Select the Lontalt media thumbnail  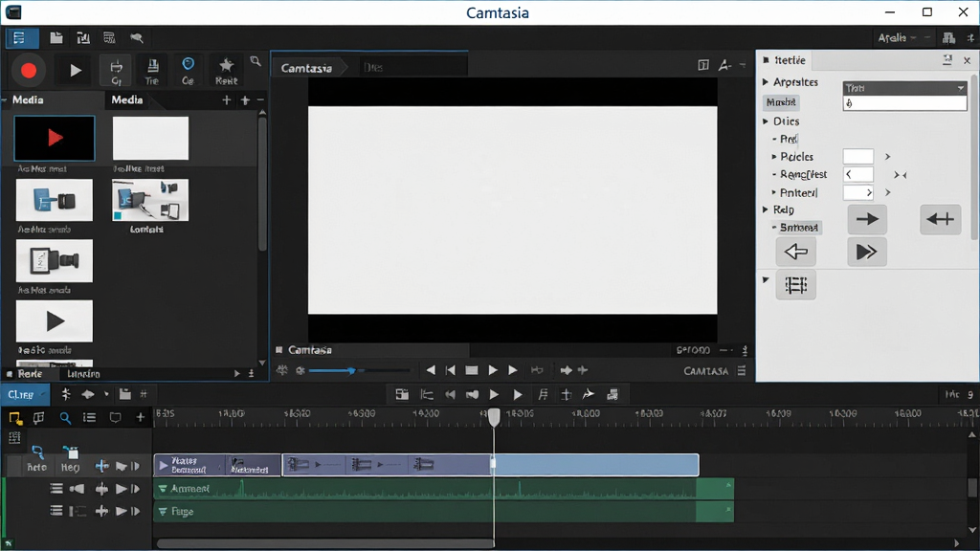pyautogui.click(x=150, y=200)
